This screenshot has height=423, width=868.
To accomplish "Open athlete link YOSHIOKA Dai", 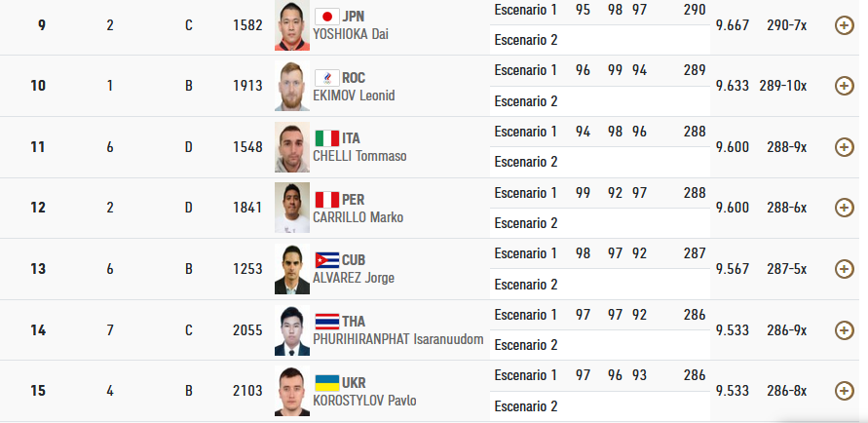I will [x=351, y=34].
